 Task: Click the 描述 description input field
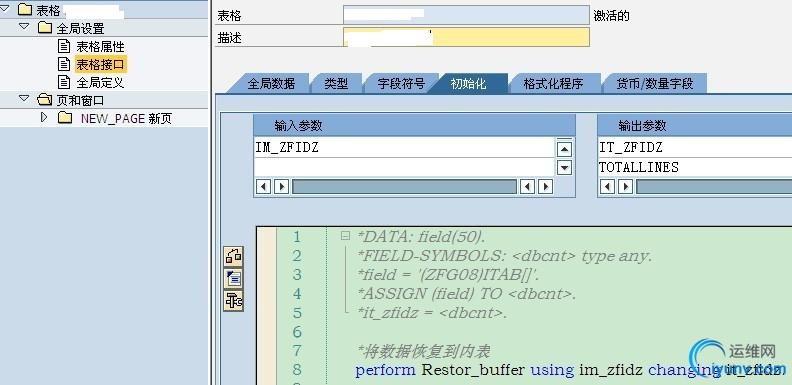466,37
